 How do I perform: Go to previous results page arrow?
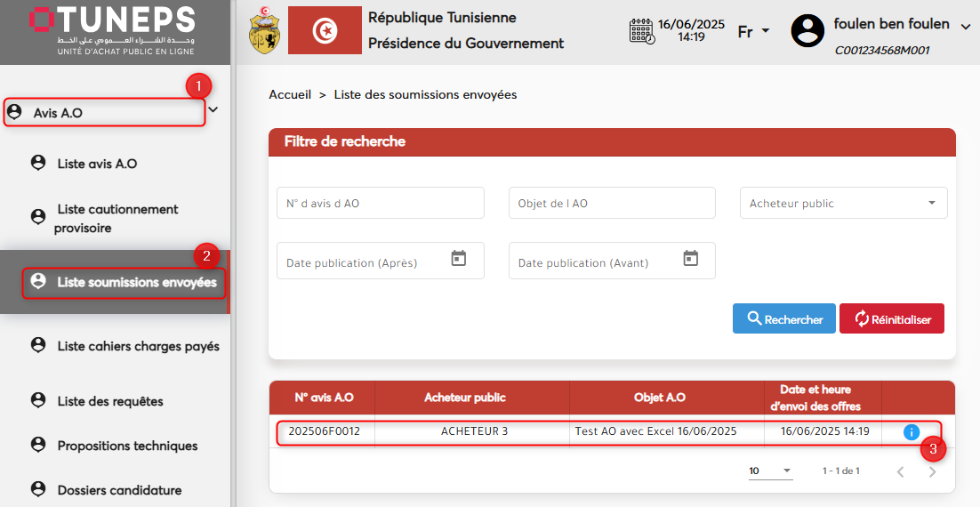coord(900,471)
